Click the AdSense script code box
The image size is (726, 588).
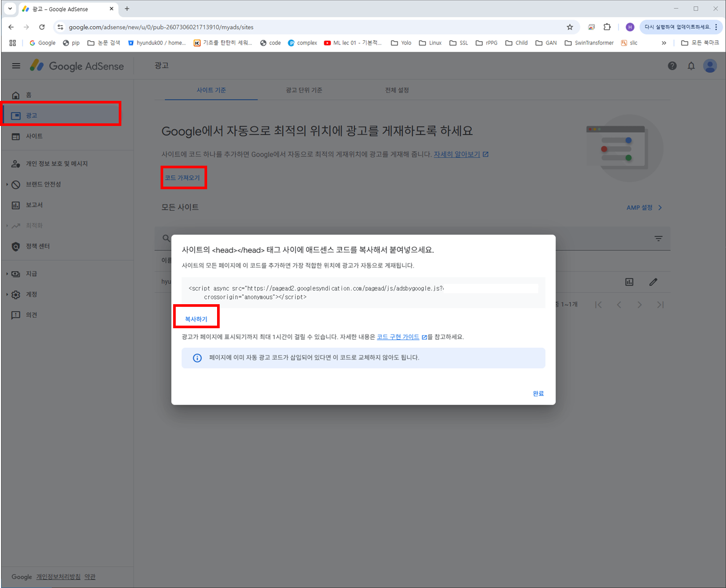coord(363,293)
